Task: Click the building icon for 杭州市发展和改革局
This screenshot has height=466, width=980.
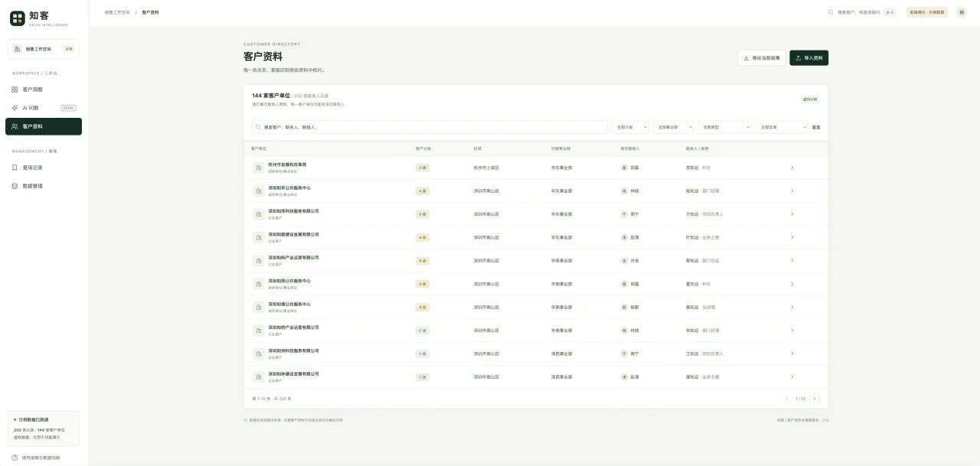Action: pyautogui.click(x=259, y=168)
